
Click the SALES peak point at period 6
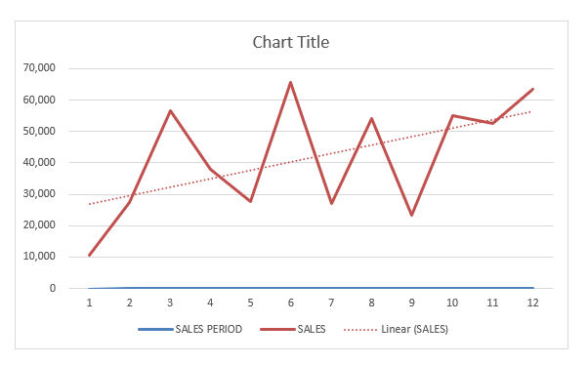pos(291,82)
